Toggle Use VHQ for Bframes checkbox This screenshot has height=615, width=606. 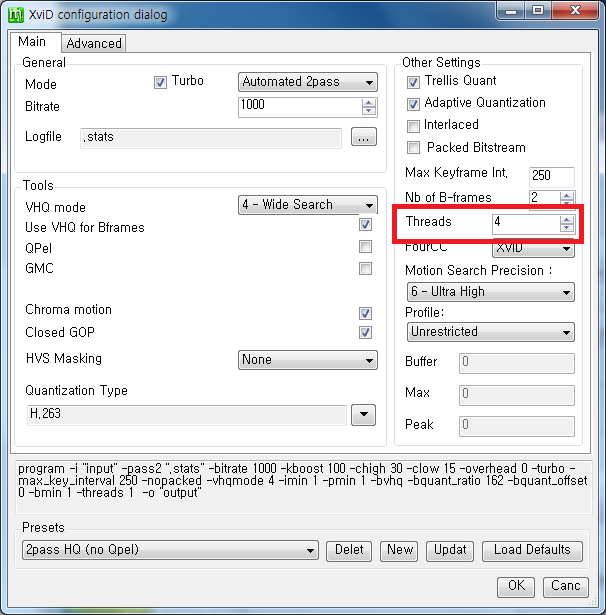click(x=365, y=225)
